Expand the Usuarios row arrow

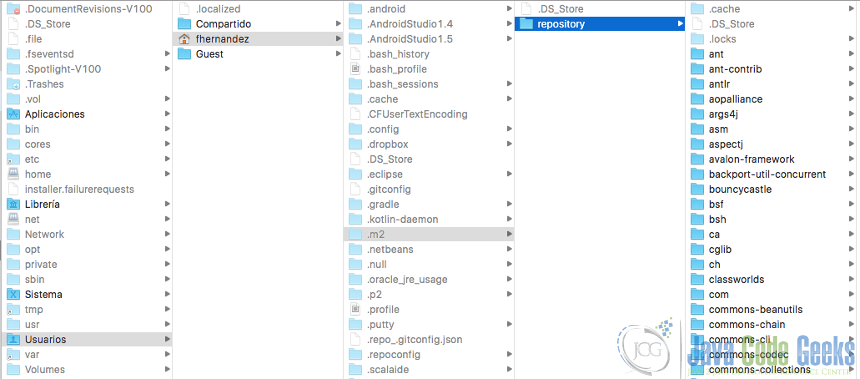[167, 339]
